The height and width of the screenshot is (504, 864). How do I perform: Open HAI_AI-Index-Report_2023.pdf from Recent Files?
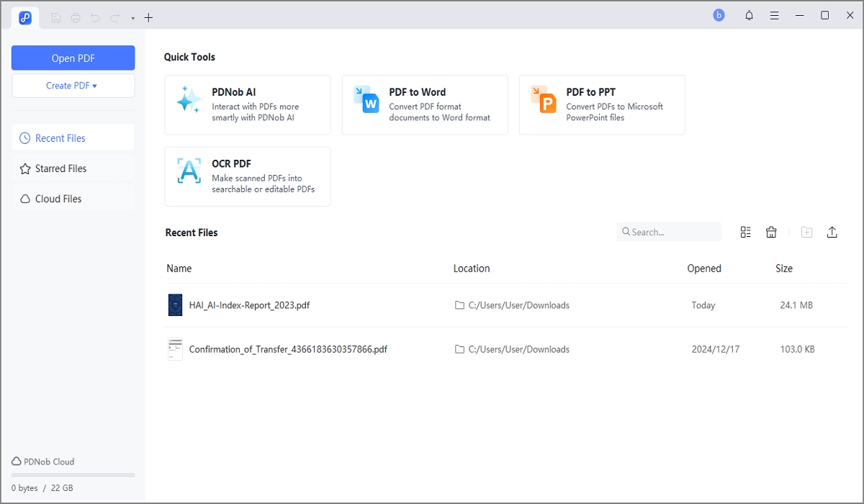[248, 305]
